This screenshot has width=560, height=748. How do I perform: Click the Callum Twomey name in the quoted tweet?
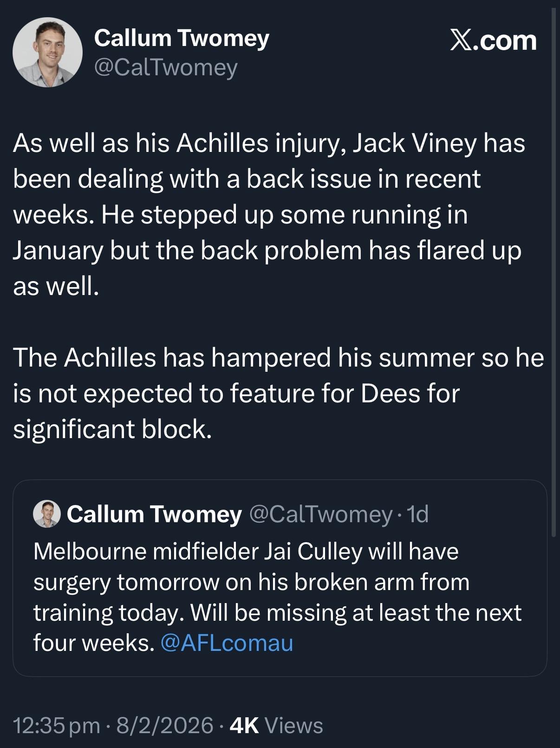(154, 514)
